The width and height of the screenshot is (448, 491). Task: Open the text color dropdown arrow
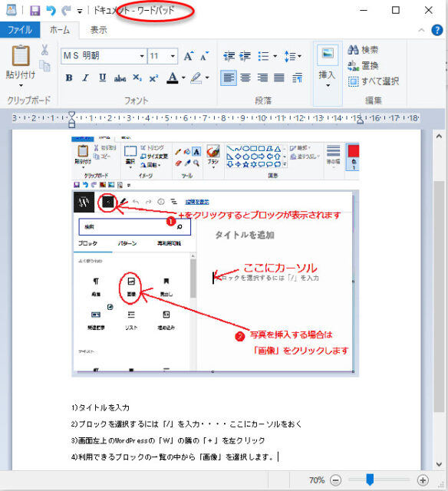(x=183, y=78)
